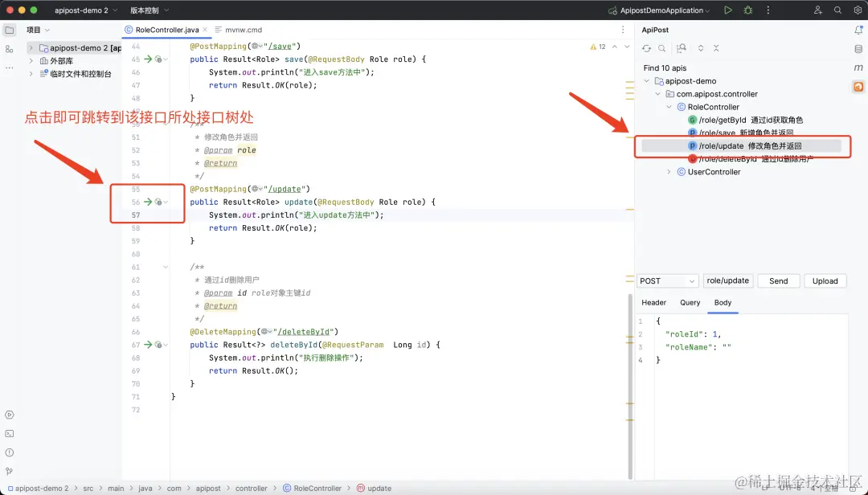Expand the UserController tree node
The image size is (868, 495).
click(669, 172)
